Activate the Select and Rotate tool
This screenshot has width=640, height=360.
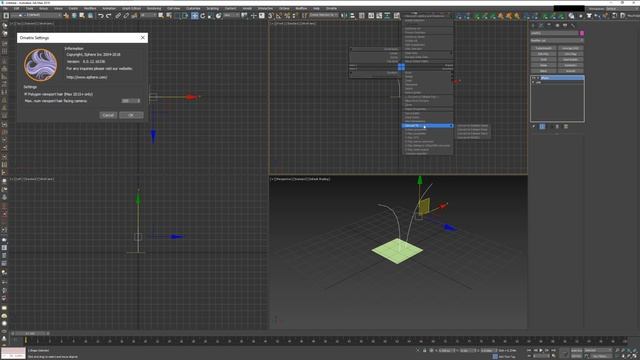[x=202, y=16]
